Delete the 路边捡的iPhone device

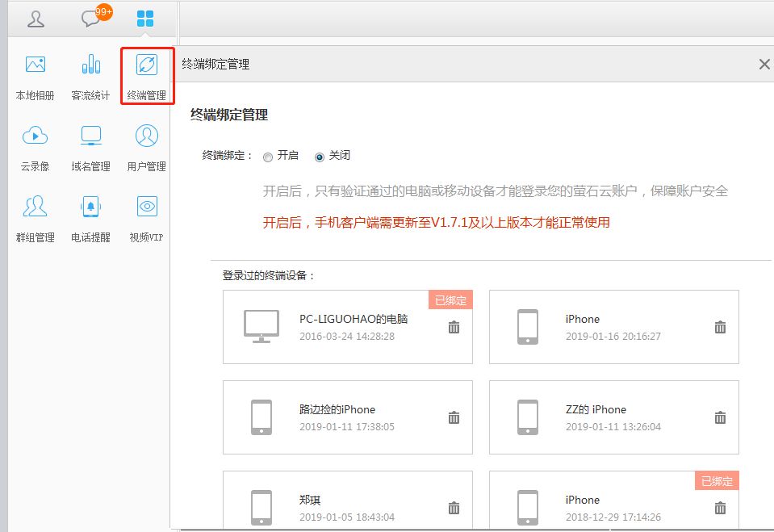454,417
